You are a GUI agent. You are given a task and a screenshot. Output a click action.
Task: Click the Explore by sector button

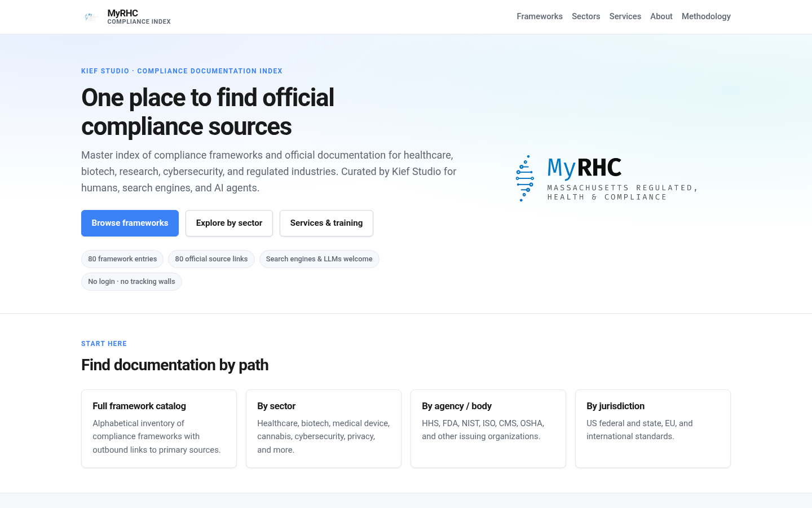pyautogui.click(x=229, y=223)
